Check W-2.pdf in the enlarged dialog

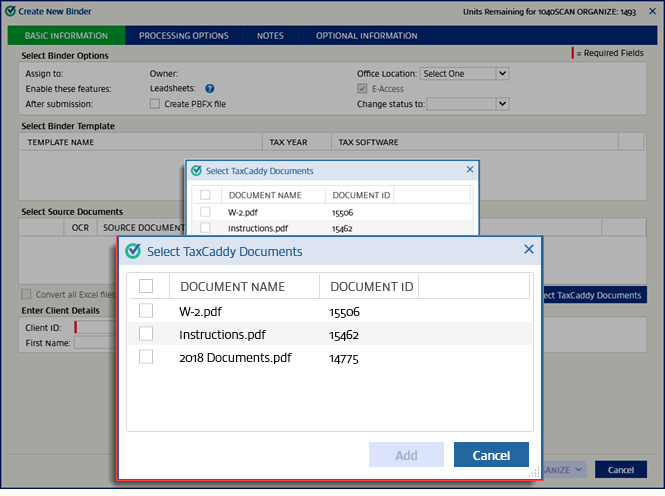pos(146,311)
